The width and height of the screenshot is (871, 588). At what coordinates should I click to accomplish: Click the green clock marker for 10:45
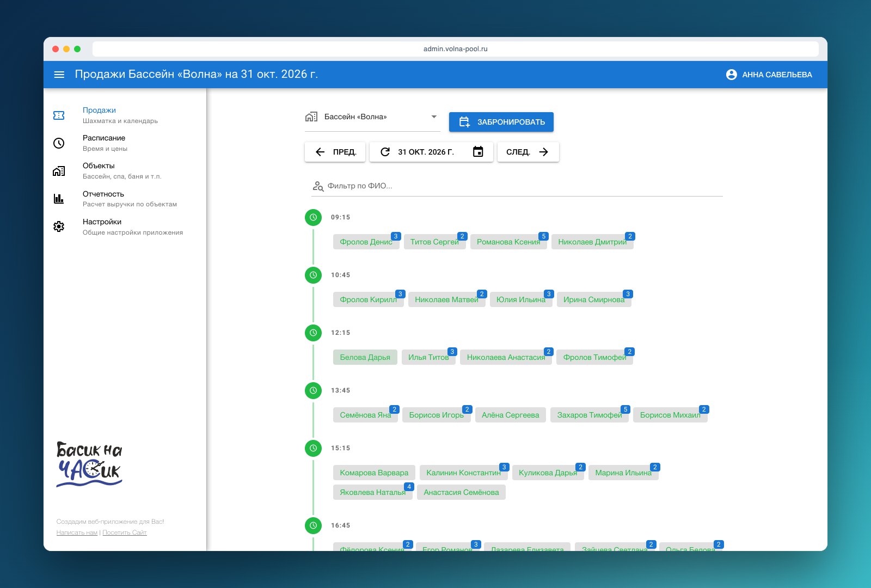313,275
